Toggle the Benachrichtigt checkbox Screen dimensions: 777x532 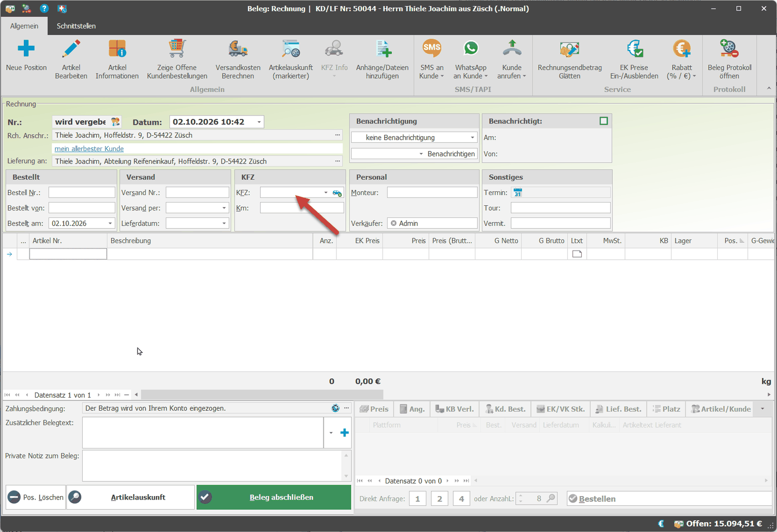[x=604, y=121]
